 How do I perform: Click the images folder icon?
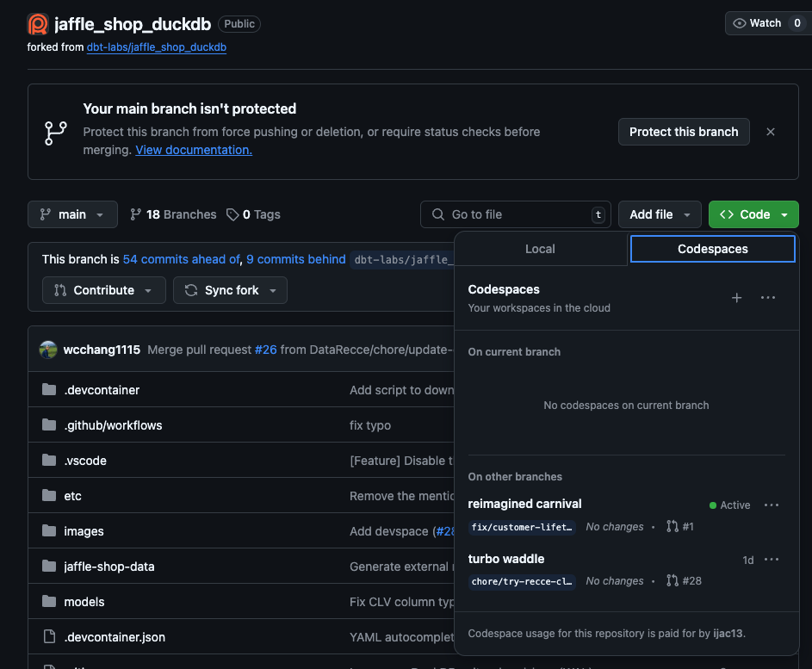pos(49,530)
